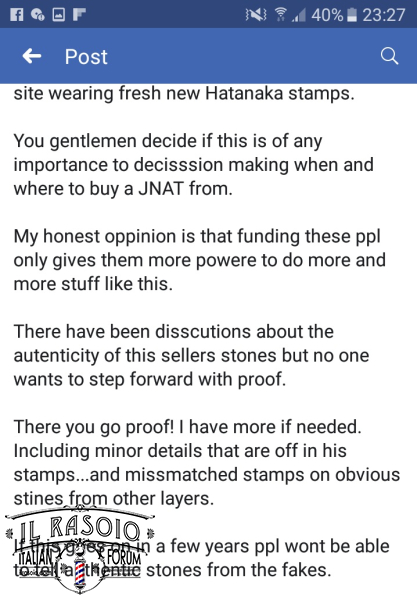Viewport: 417px width, 600px height.
Task: Tap the cellular signal strength icon
Action: coord(299,15)
